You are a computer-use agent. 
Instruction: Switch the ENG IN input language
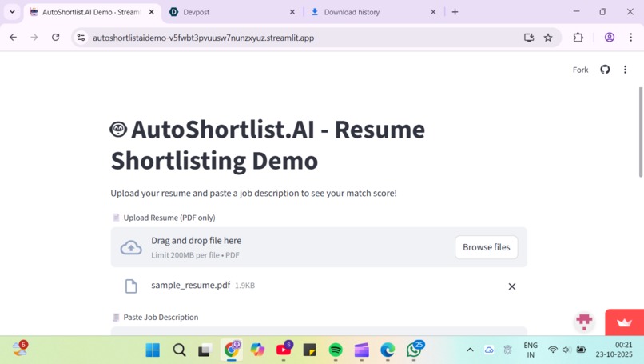click(531, 350)
